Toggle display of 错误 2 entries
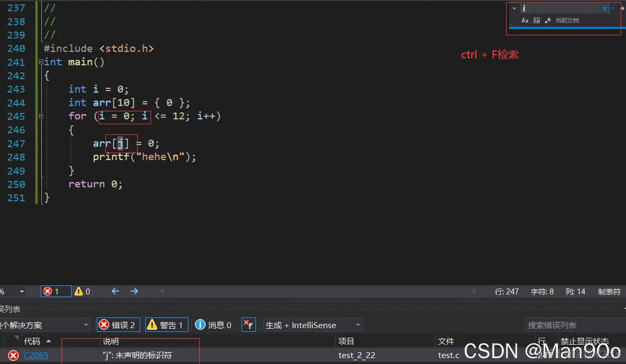This screenshot has height=364, width=626. [118, 324]
